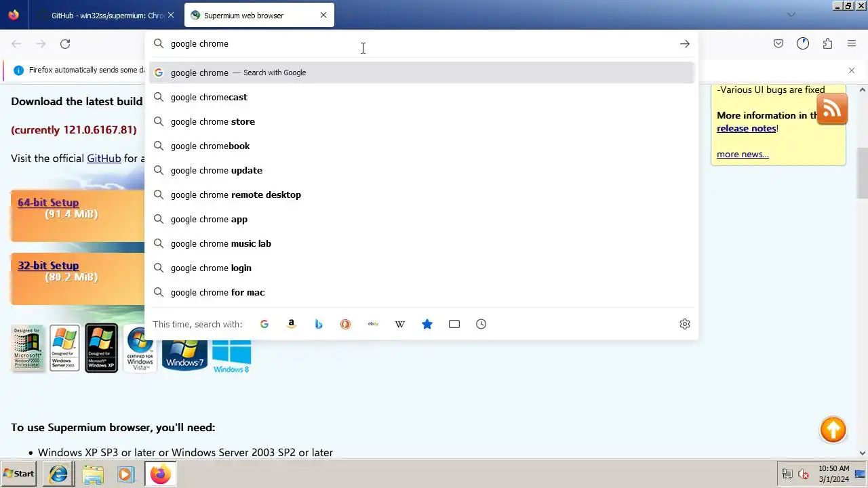This screenshot has height=488, width=868.
Task: Search with Wikipedia one-off icon
Action: tap(400, 324)
